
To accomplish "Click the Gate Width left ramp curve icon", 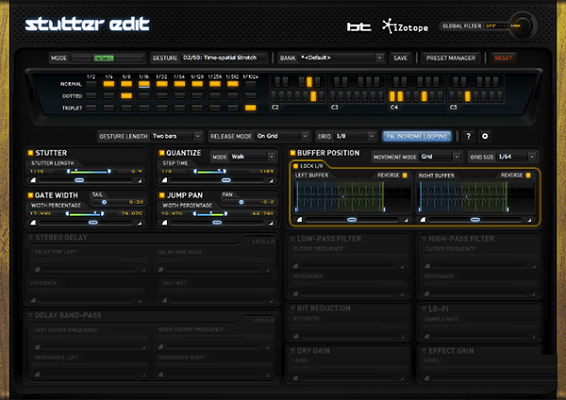I will tap(33, 223).
